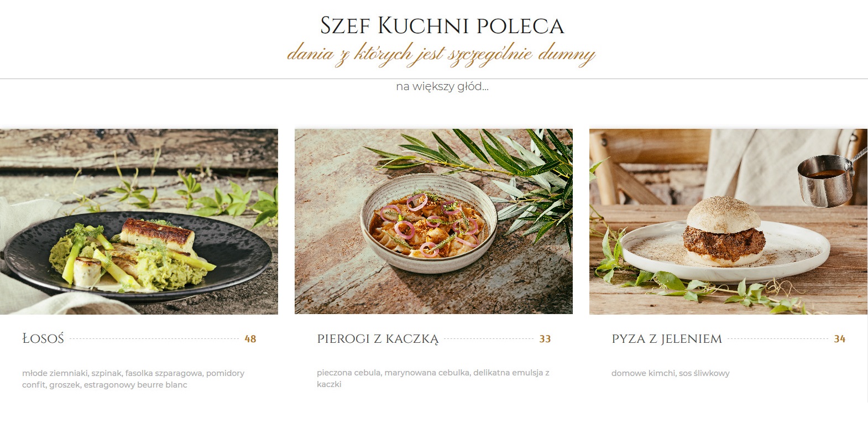
Task: Open the Łosoś dish photo
Action: (139, 222)
